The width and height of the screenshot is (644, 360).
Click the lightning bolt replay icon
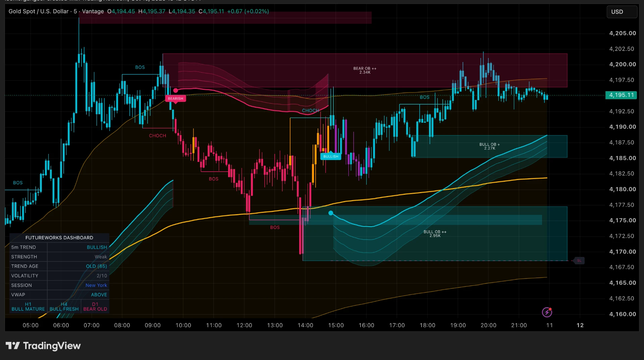point(547,312)
